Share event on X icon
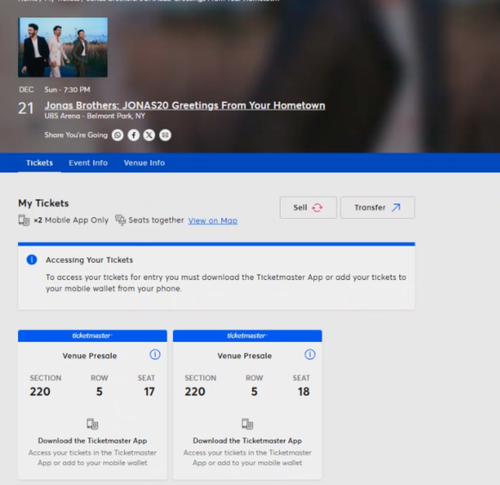The height and width of the screenshot is (485, 500). (149, 135)
